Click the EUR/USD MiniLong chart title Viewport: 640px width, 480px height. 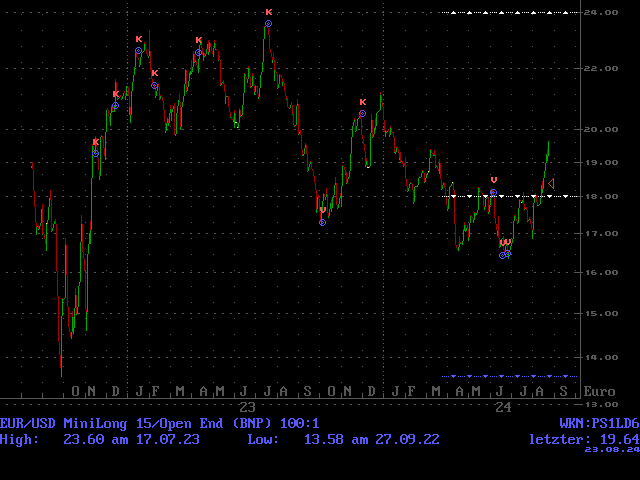click(160, 424)
